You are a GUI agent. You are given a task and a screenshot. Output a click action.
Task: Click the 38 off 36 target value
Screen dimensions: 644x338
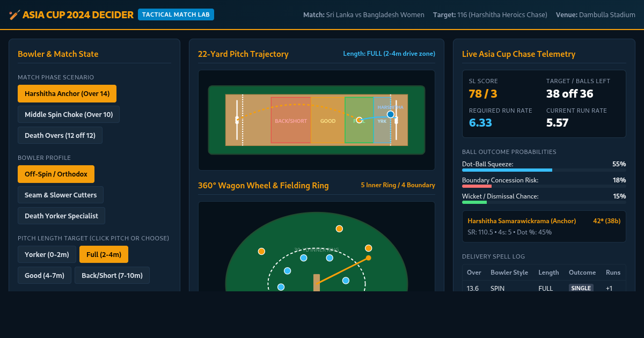click(x=570, y=94)
